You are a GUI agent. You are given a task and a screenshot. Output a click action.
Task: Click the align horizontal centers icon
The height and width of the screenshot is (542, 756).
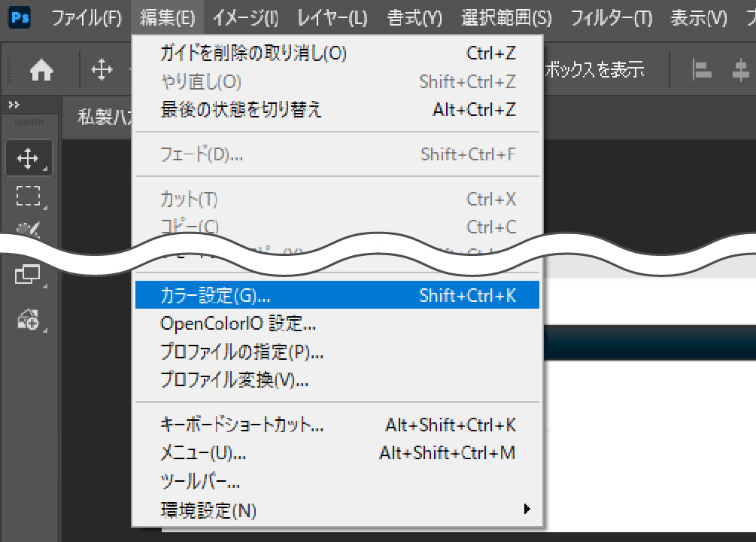pos(741,71)
